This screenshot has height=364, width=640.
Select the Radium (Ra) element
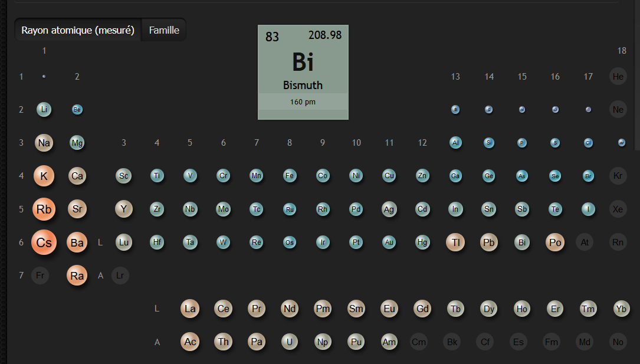(77, 276)
